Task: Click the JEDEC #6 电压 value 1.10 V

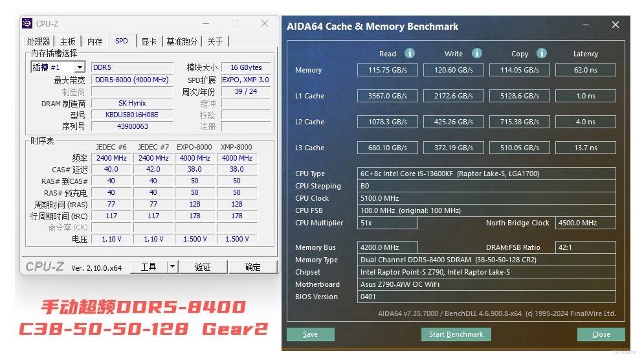Action: pyautogui.click(x=111, y=239)
